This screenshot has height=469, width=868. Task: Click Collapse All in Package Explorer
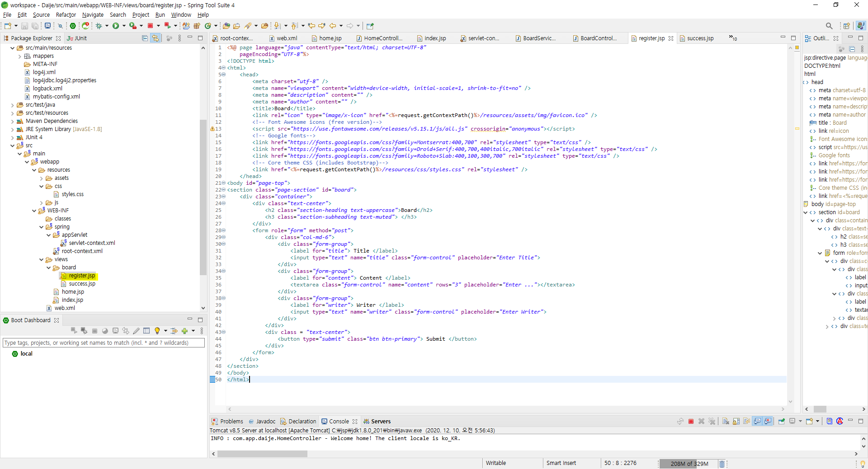click(145, 38)
